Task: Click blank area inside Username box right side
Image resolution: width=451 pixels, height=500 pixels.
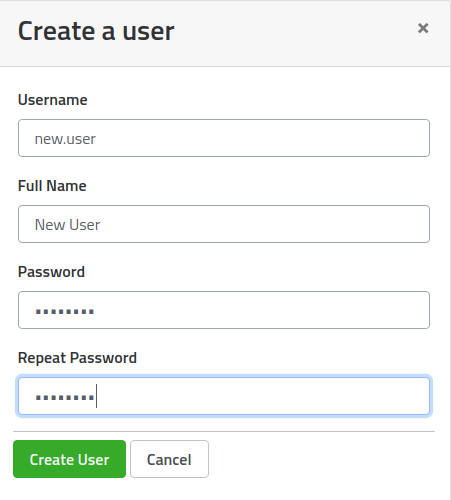Action: 300,138
